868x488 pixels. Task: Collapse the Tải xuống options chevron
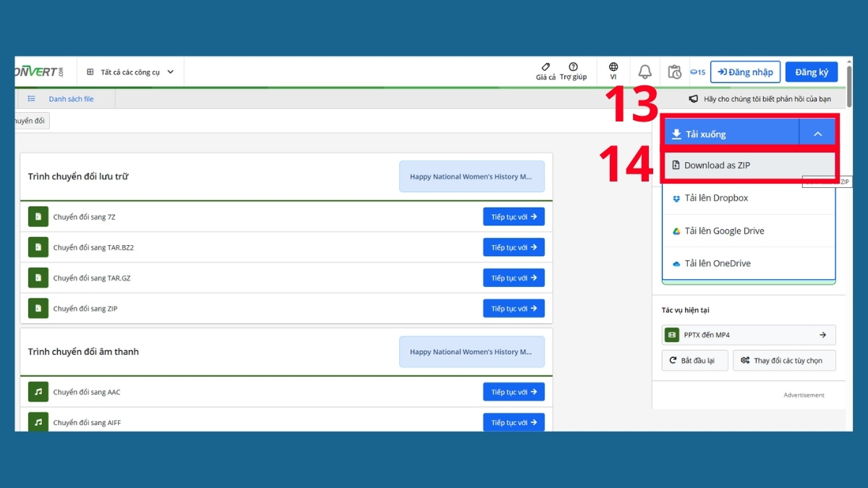click(x=818, y=134)
